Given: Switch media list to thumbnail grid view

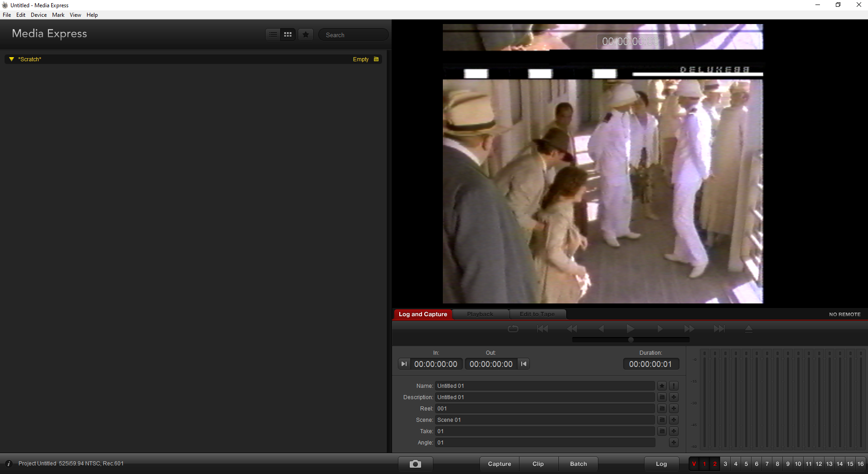Looking at the screenshot, I should coord(288,34).
